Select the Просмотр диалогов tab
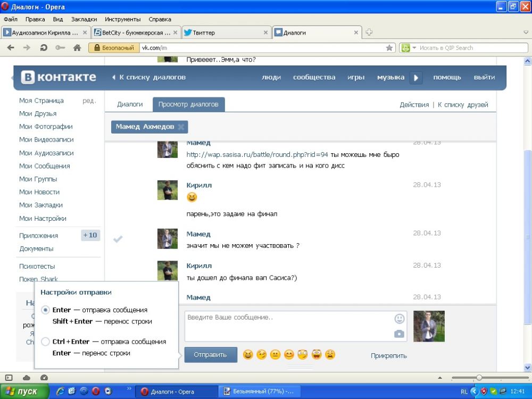 tap(188, 104)
